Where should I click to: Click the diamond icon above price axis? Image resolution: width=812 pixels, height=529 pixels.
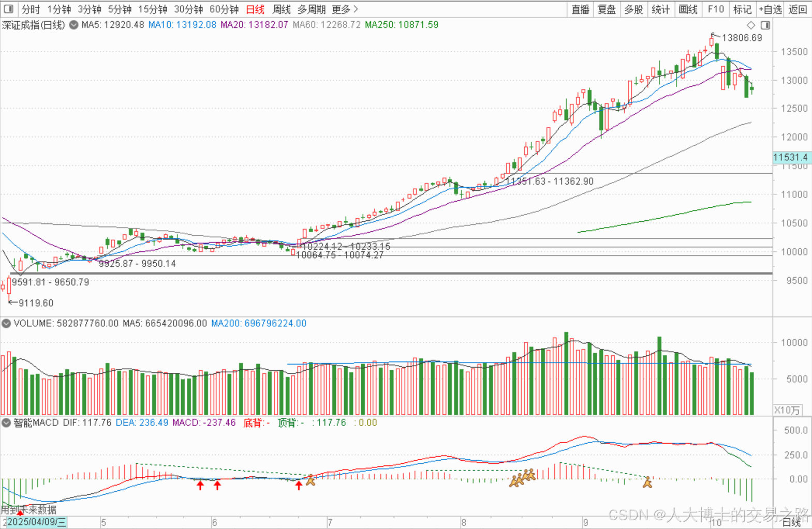751,25
